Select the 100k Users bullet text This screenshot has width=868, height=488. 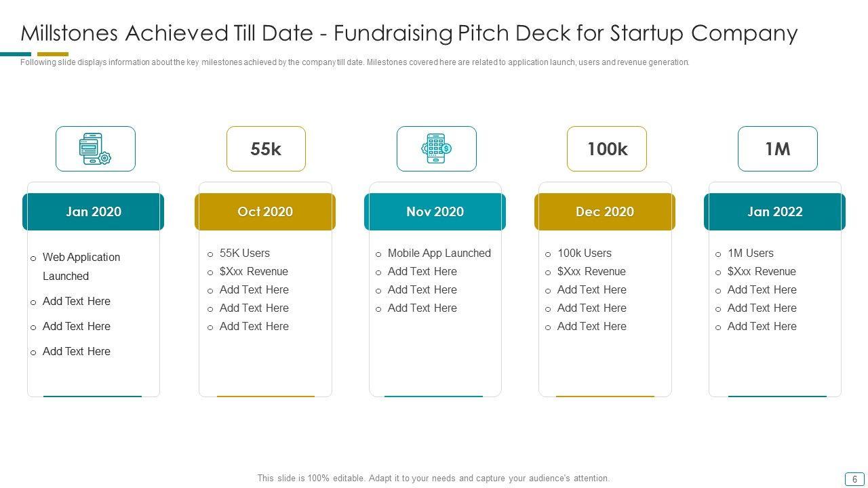click(585, 253)
